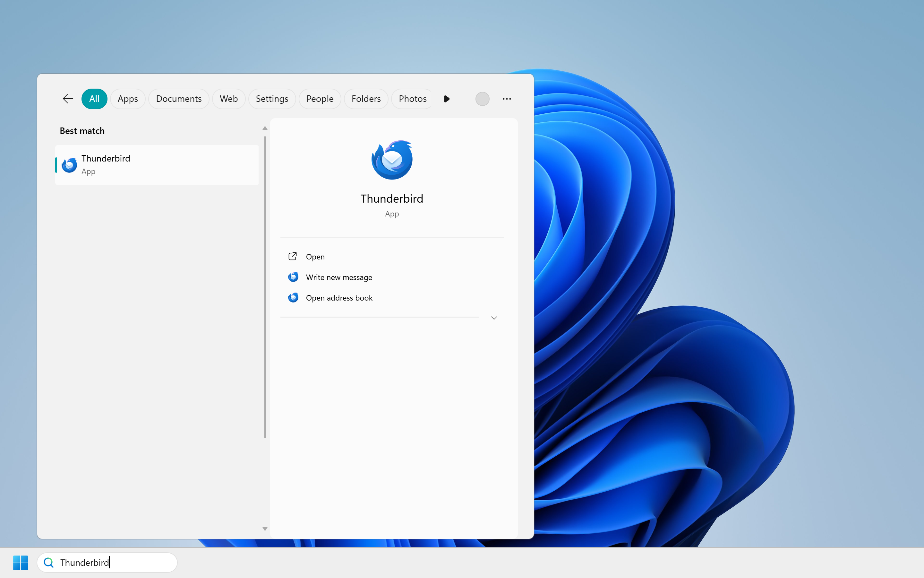
Task: Click the Best match heading
Action: pos(82,131)
